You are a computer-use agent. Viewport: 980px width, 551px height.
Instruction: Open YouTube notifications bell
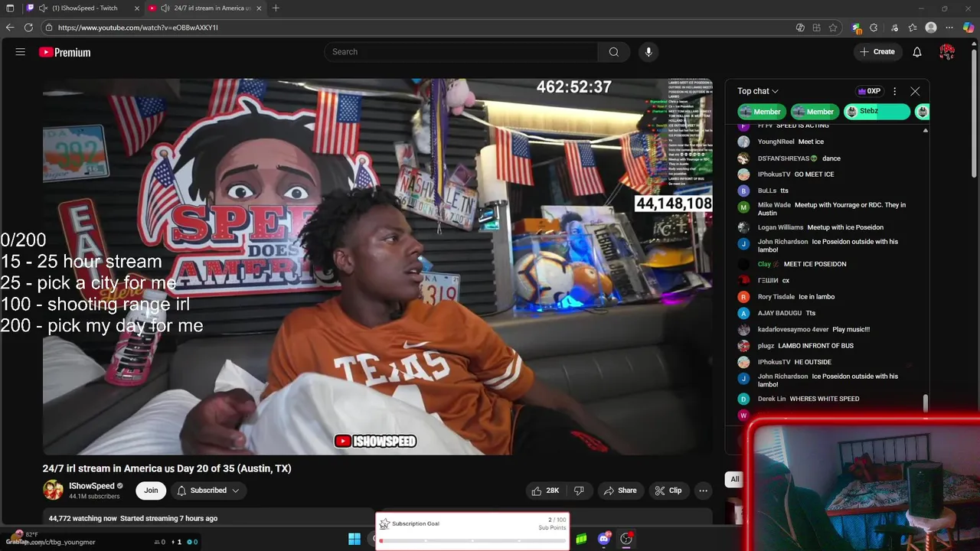(x=917, y=52)
